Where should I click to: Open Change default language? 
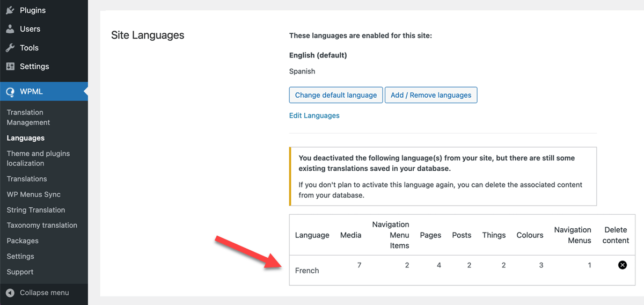click(336, 95)
